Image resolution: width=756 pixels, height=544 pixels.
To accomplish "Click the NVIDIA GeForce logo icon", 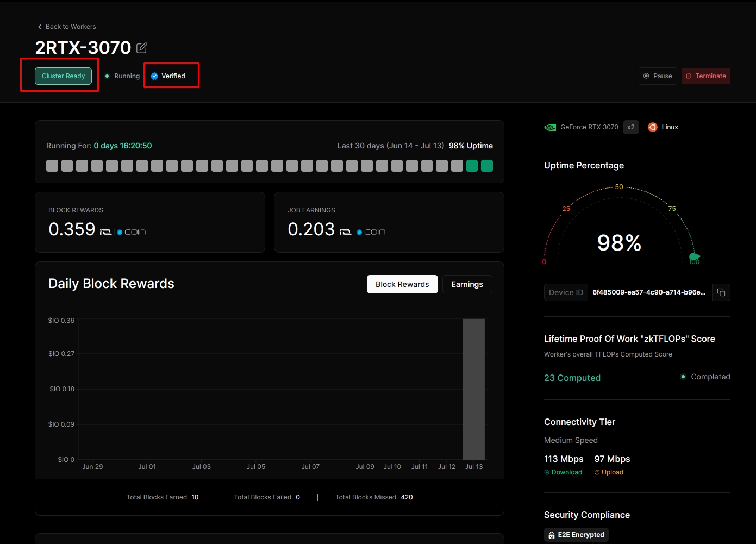I will click(550, 127).
